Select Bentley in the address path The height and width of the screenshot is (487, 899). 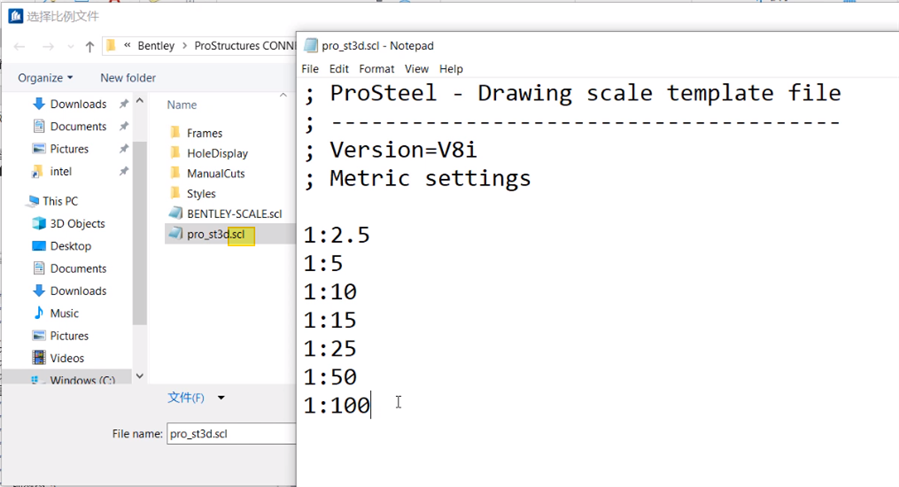(156, 46)
